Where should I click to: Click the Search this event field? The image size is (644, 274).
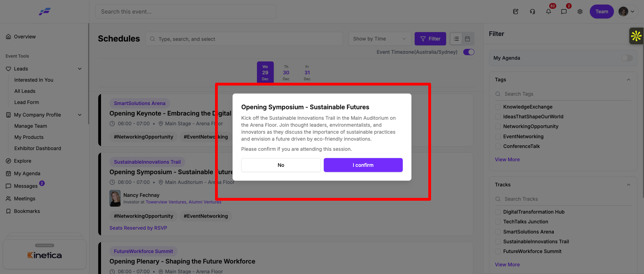186,12
